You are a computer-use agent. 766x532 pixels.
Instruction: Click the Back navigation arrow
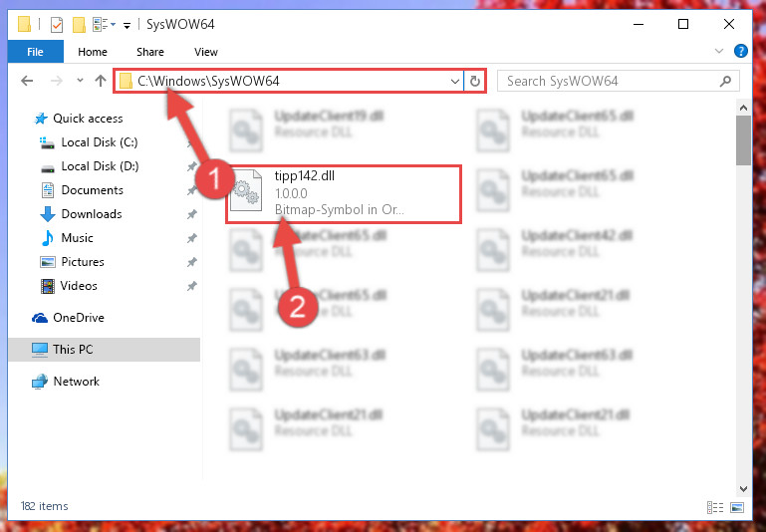[27, 81]
